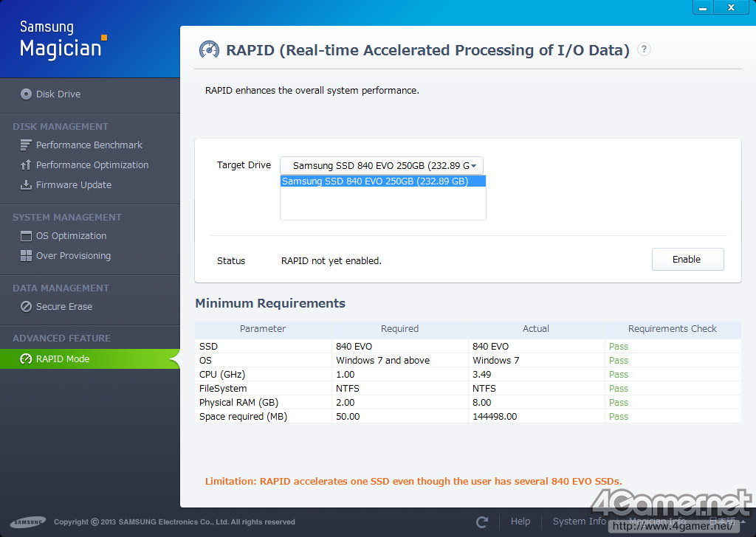
Task: Click the refresh arrow icon in footer
Action: tap(481, 522)
